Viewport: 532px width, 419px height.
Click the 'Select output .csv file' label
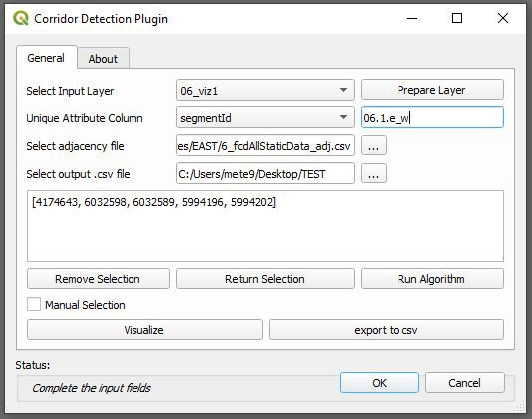(x=78, y=174)
